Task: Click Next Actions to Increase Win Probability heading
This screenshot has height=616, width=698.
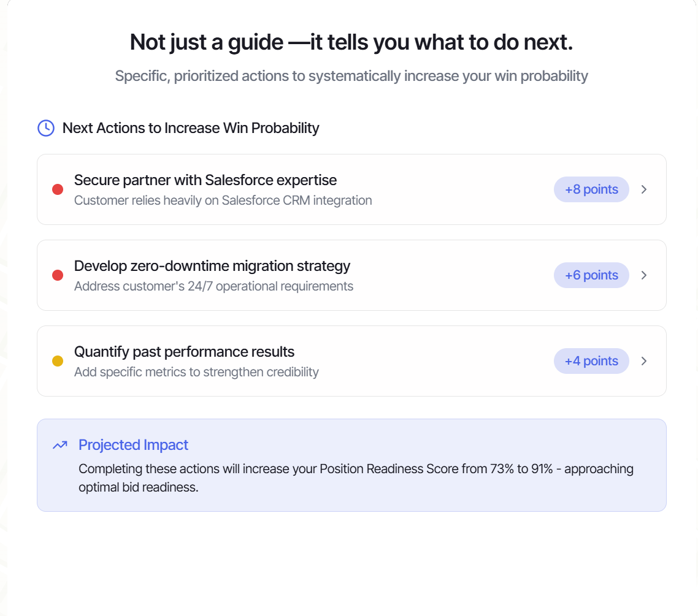Action: pos(191,128)
